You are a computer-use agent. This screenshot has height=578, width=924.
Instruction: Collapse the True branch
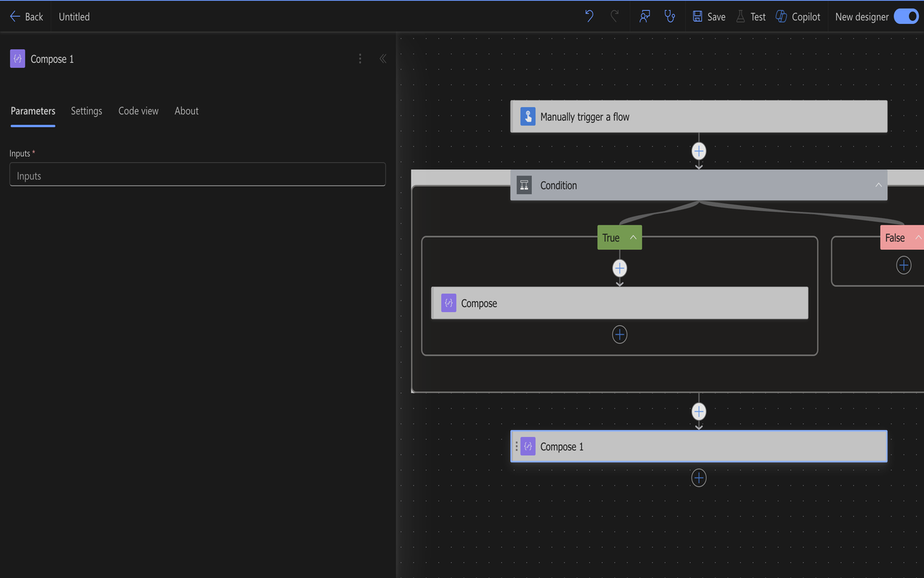633,238
